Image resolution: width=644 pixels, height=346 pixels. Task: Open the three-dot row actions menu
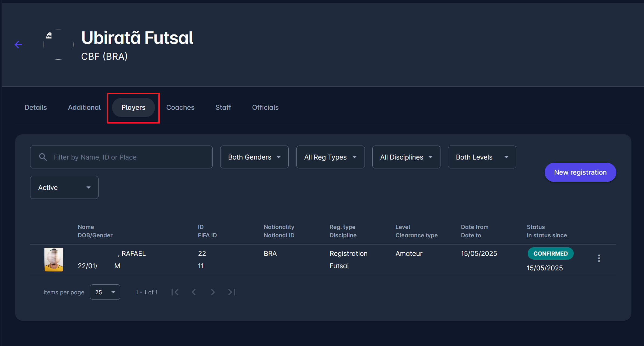coord(599,258)
